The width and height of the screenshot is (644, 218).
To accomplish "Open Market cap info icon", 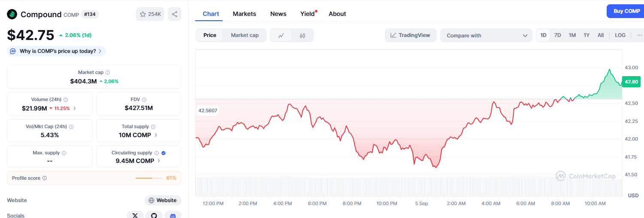I will click(108, 73).
